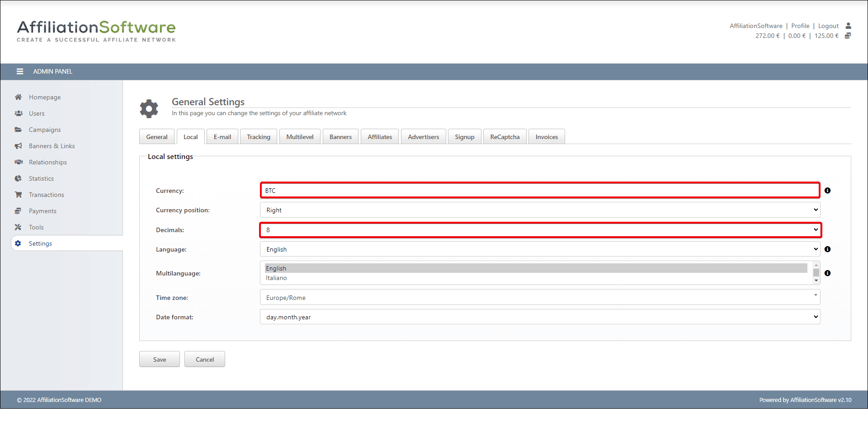
Task: Open the Invoices settings tab
Action: 547,137
